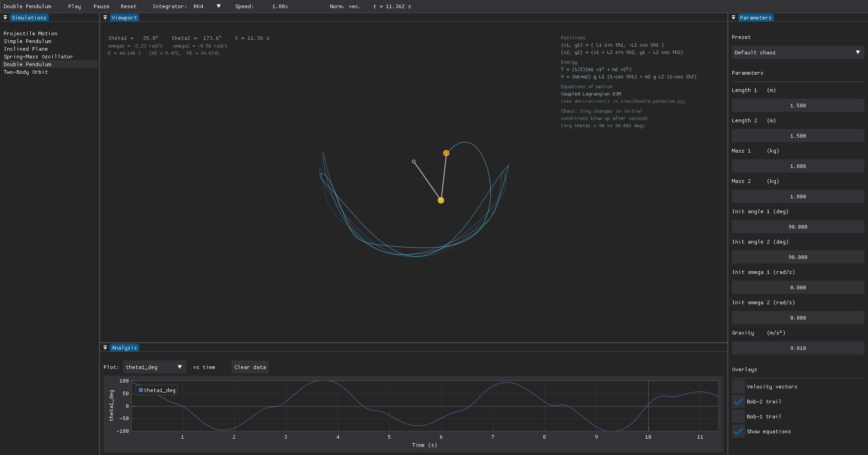Click the Init omega 2 value field
This screenshot has height=455, width=868.
click(x=798, y=318)
